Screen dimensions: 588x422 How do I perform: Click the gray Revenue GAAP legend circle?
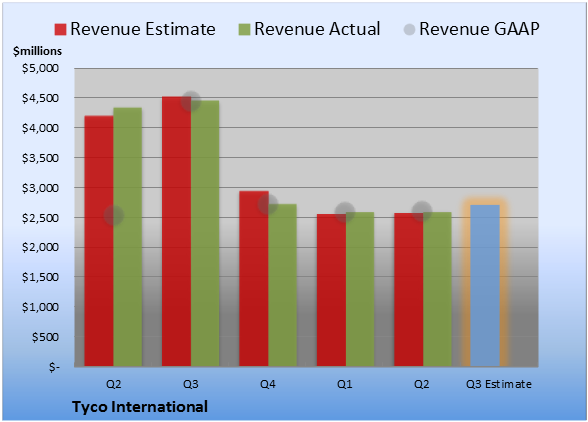[x=409, y=30]
